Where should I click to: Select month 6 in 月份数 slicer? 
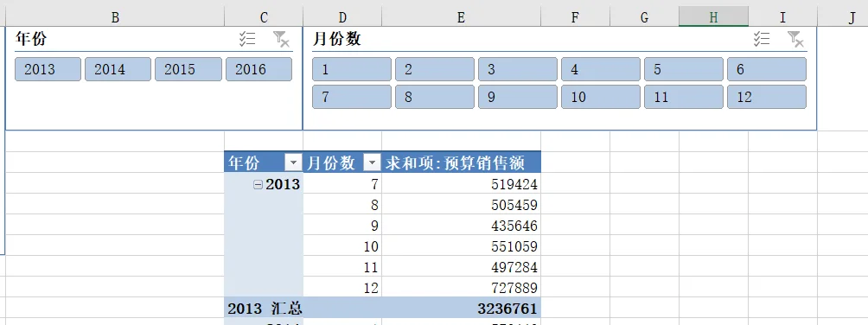point(767,69)
